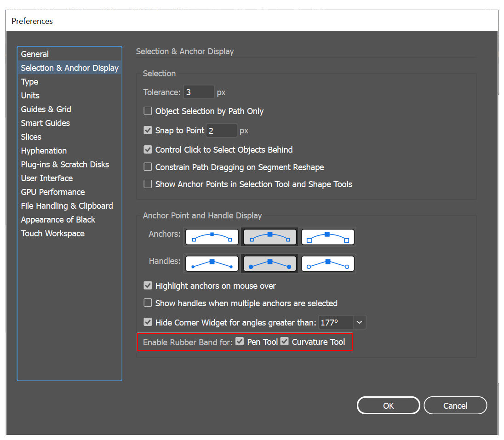Viewport: 504px width, 440px height.
Task: Disable Rubber Band for Pen Tool
Action: (240, 341)
